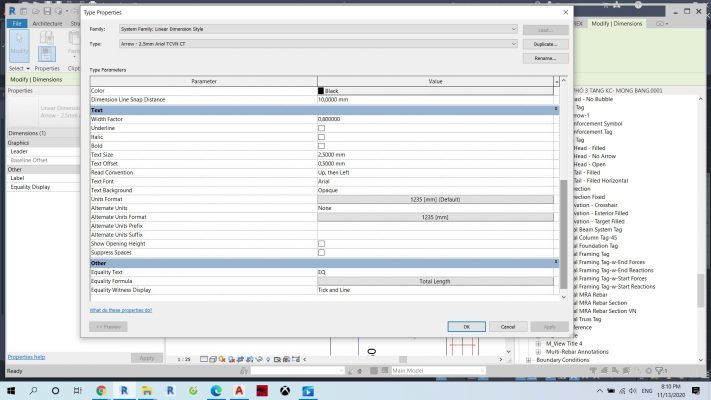
Task: Click the Xbox icon in taskbar
Action: [285, 390]
